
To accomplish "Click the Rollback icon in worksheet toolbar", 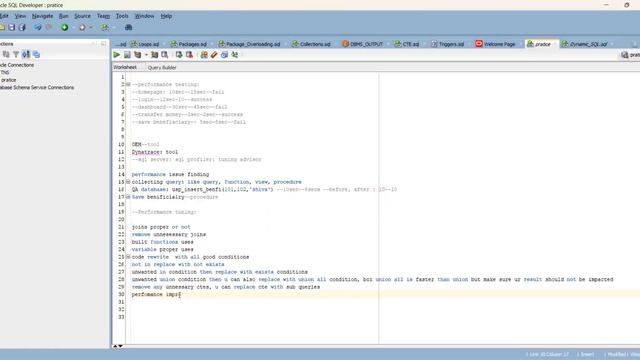I will (x=189, y=55).
